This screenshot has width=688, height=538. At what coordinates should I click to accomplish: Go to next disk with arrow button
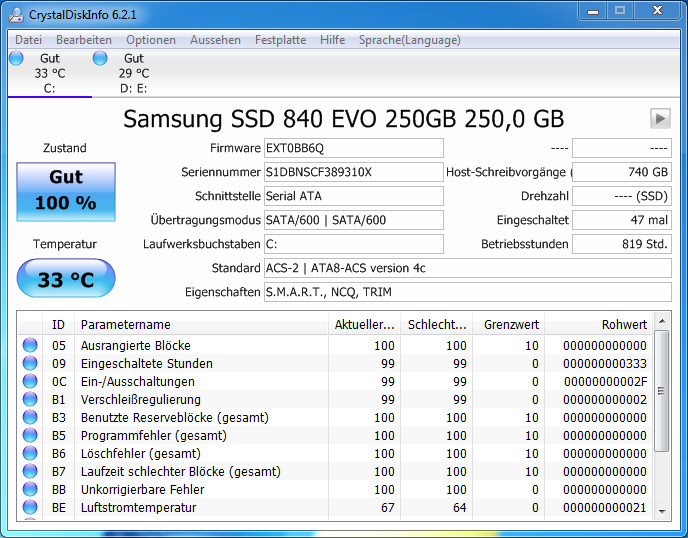click(660, 118)
